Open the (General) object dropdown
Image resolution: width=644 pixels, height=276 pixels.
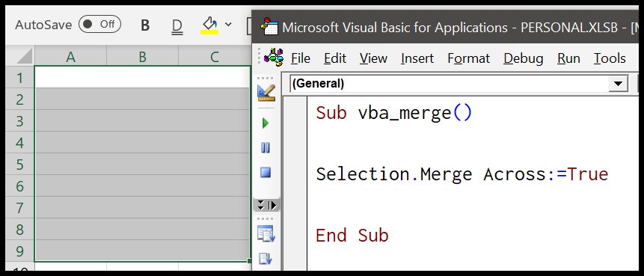(618, 84)
